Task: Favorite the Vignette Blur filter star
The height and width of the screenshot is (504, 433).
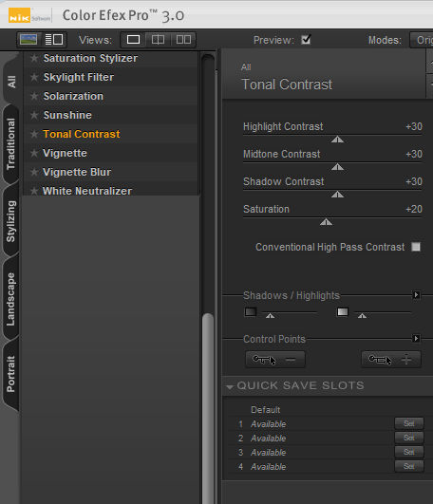Action: tap(34, 172)
